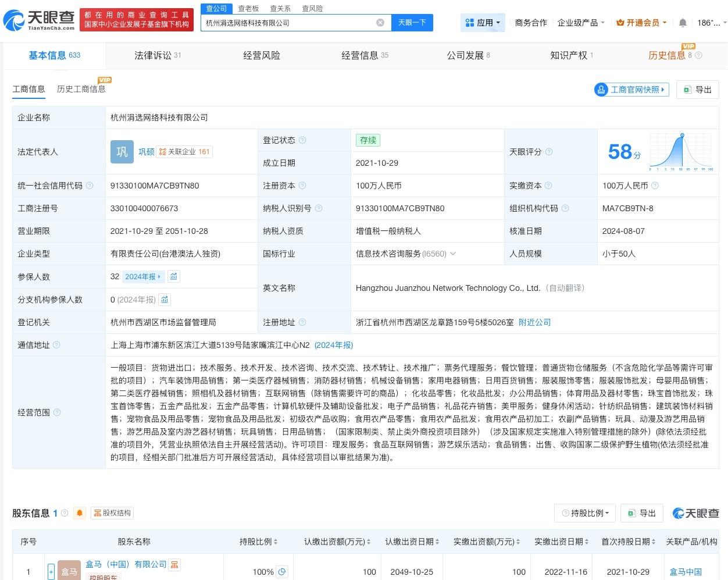Open the 商务合作 header link
The width and height of the screenshot is (728, 580).
tap(531, 23)
